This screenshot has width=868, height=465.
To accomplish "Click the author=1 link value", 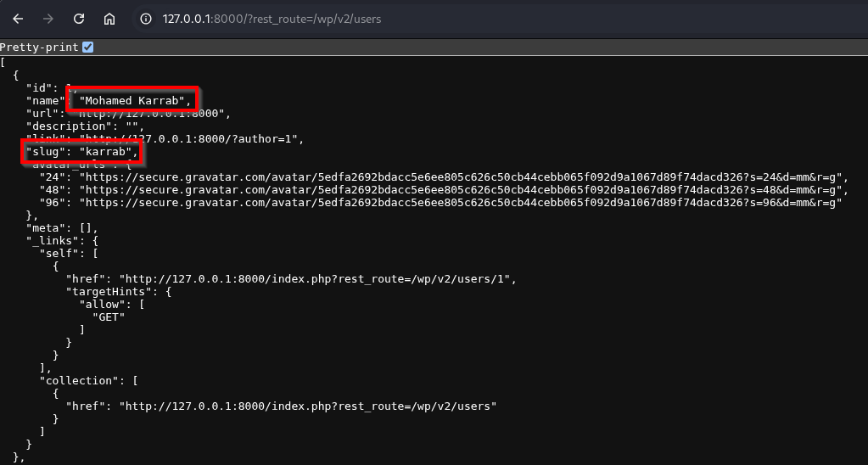I will click(x=190, y=139).
